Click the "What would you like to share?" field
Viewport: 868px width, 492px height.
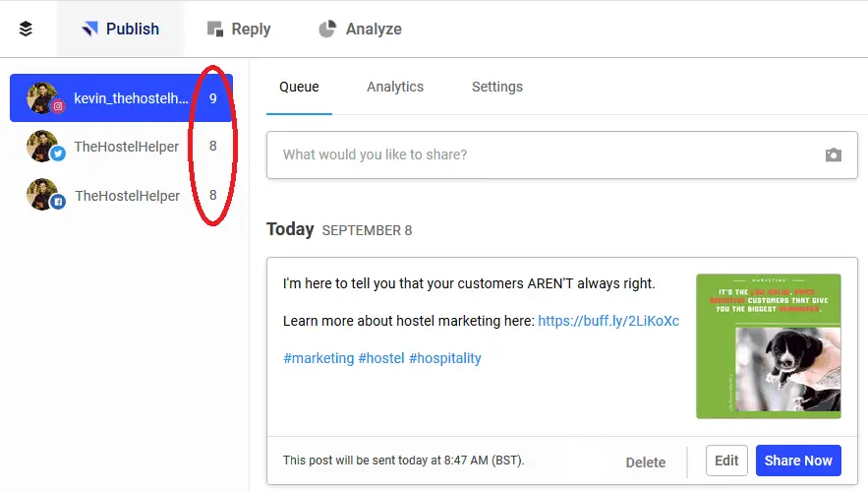562,155
